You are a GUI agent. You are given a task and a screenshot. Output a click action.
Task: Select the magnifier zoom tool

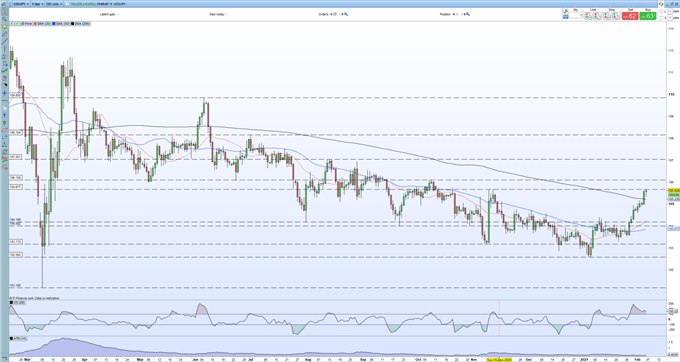4,19
